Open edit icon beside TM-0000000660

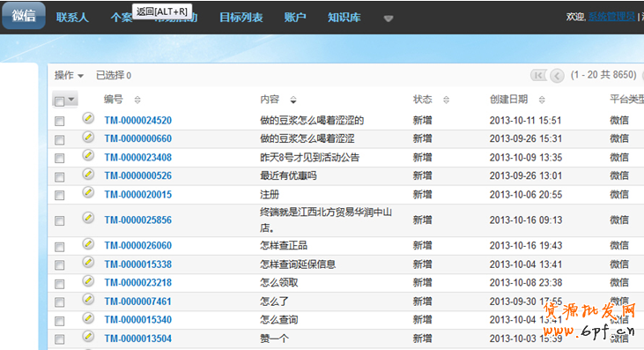coord(88,137)
